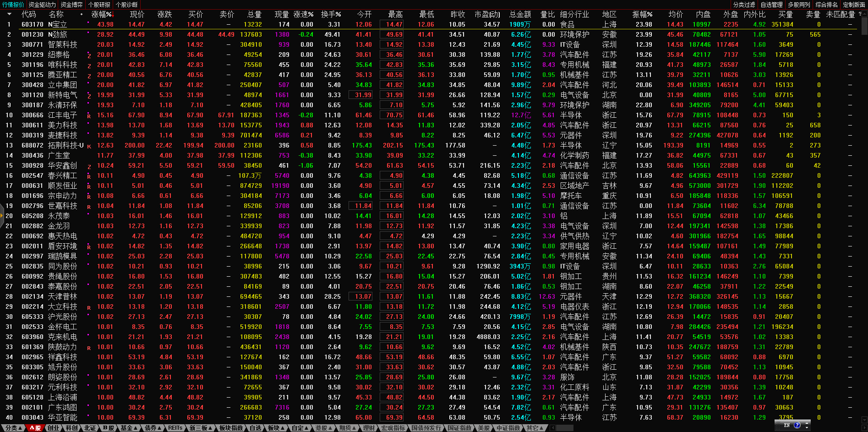Click the left arrow of horizontal scrollbar
868x432 pixels.
[552, 428]
